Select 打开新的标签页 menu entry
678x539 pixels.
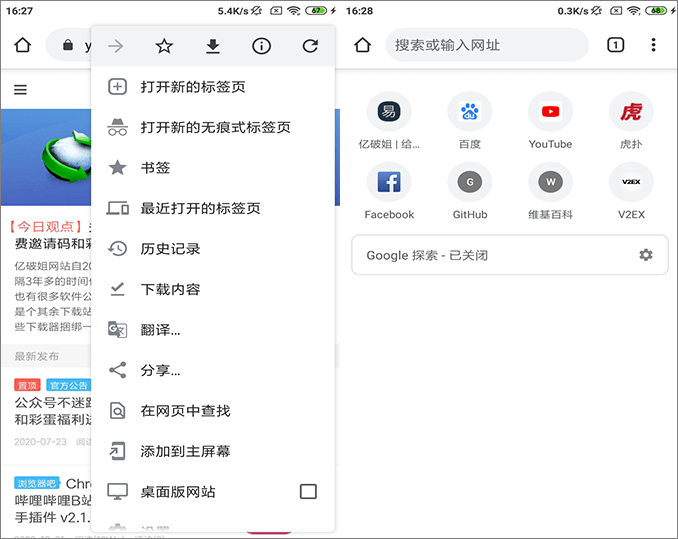click(213, 87)
